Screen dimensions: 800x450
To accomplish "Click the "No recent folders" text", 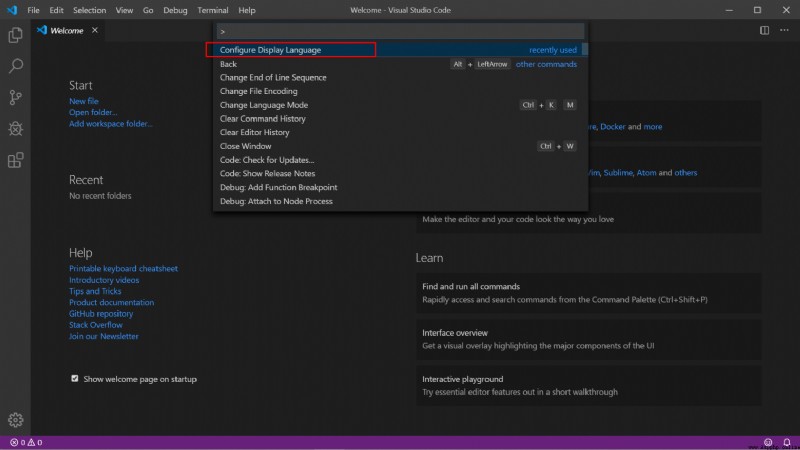I will [x=100, y=196].
